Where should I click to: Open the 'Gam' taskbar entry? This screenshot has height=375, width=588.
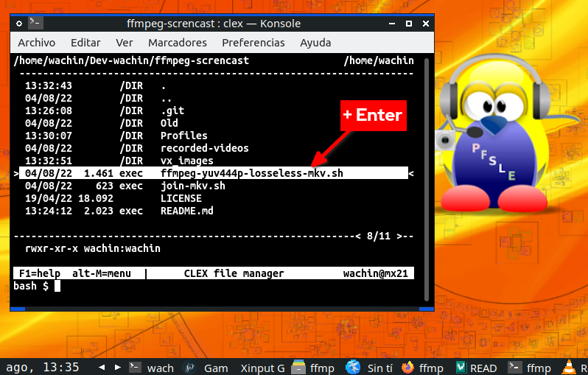point(206,368)
